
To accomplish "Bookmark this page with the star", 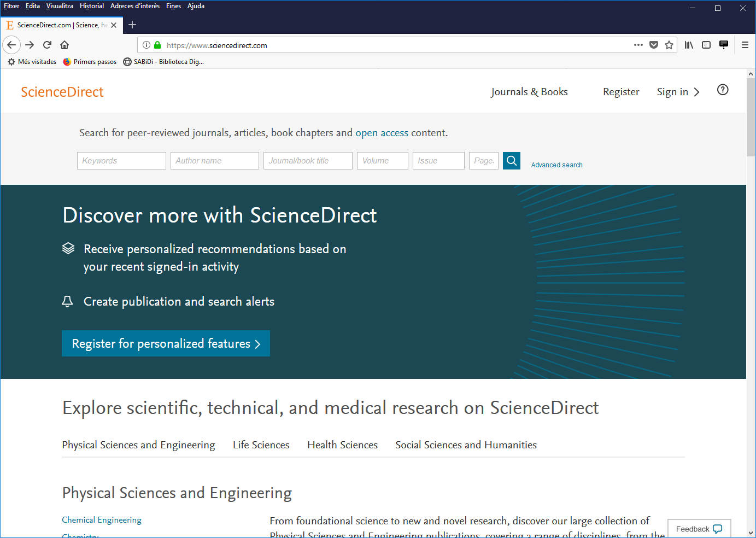I will coord(669,45).
